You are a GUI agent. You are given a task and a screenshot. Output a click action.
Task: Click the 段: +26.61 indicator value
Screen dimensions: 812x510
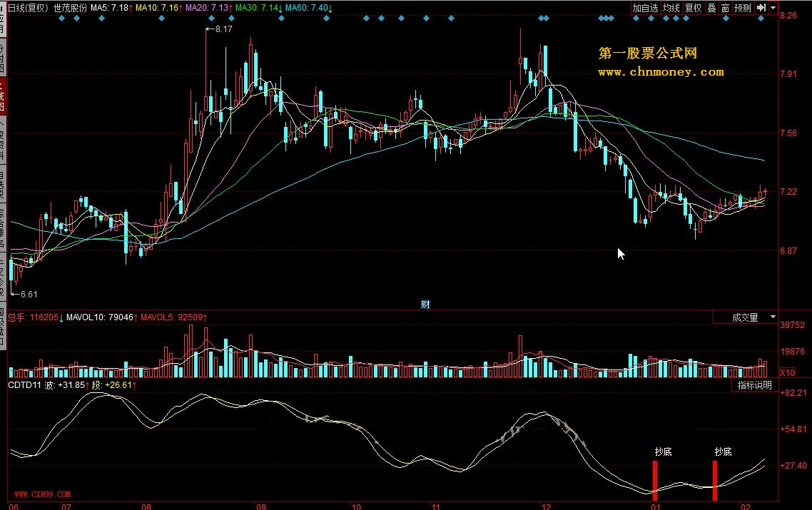pos(114,385)
